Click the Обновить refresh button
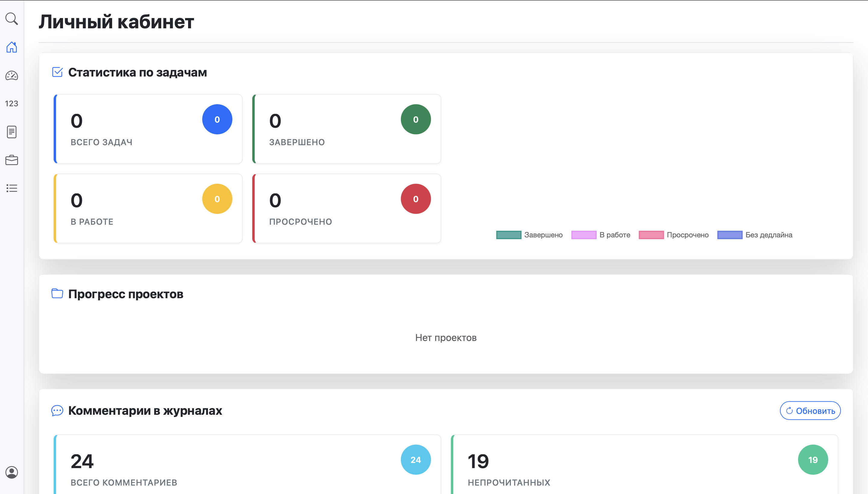This screenshot has width=868, height=494. [x=810, y=411]
